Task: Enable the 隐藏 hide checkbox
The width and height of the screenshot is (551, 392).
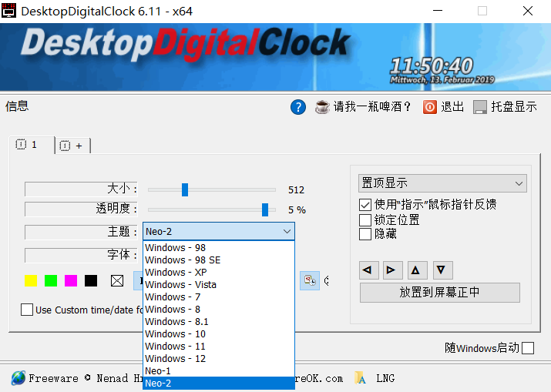Action: [365, 234]
